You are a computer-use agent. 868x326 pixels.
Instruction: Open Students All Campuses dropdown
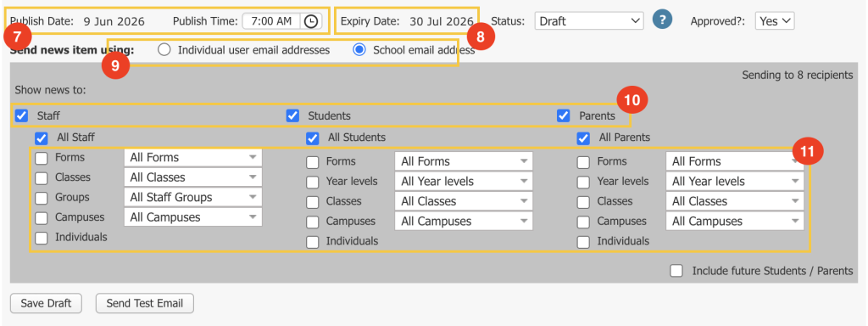point(464,222)
